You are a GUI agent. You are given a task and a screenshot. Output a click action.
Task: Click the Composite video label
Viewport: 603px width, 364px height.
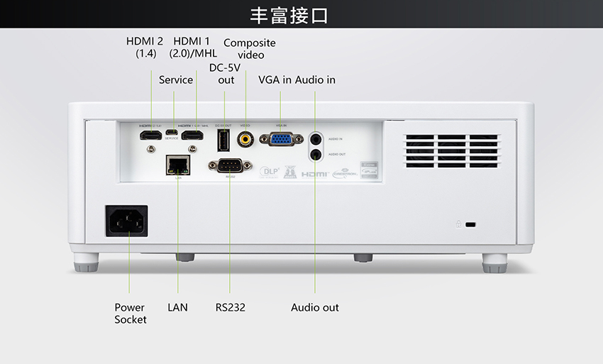250,49
